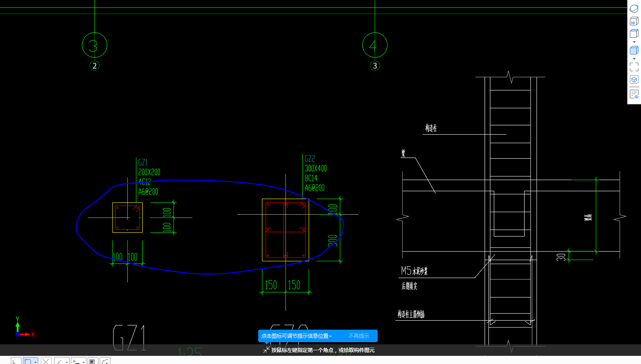Click the '200X200' dimension text of GZ1
Image resolution: width=641 pixels, height=364 pixels.
(x=149, y=172)
